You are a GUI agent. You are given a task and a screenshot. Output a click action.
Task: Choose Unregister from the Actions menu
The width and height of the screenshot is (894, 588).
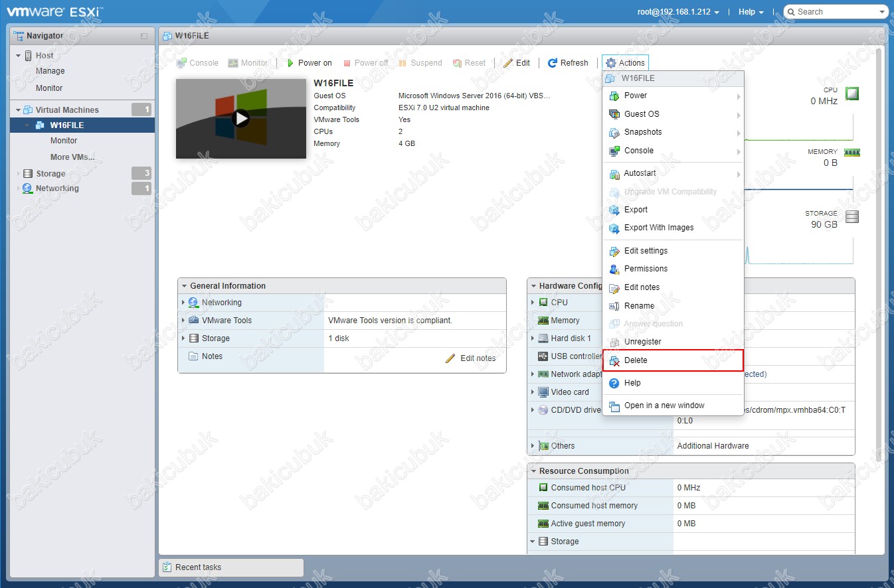673,342
